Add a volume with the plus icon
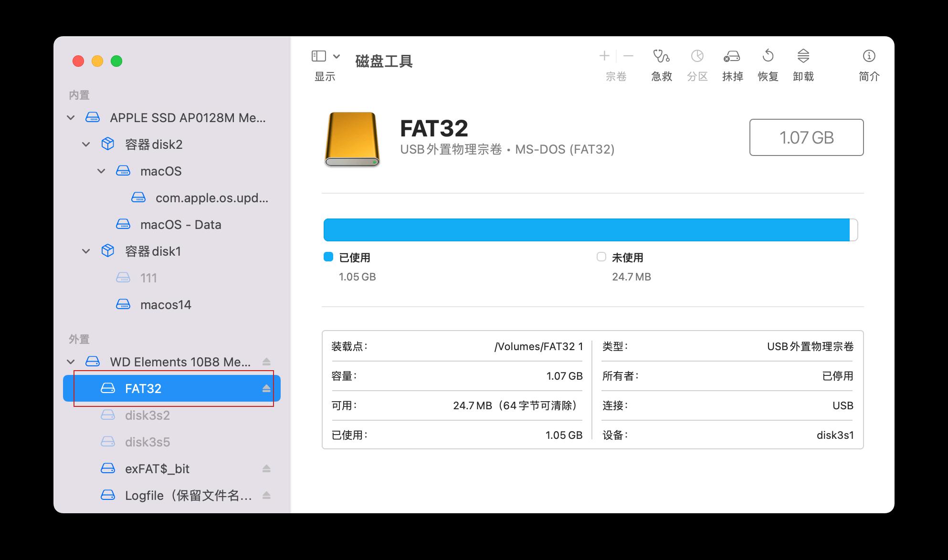The height and width of the screenshot is (560, 948). pos(604,56)
